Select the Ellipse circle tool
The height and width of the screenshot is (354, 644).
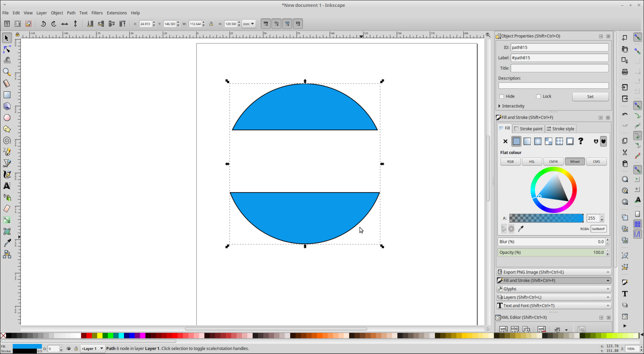point(7,118)
